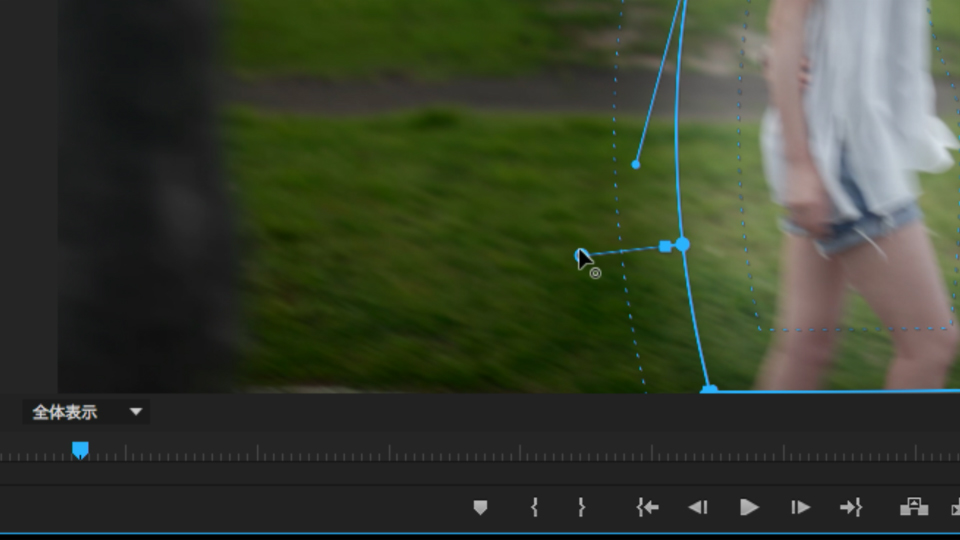Click the blue playhead on the time ruler

80,450
